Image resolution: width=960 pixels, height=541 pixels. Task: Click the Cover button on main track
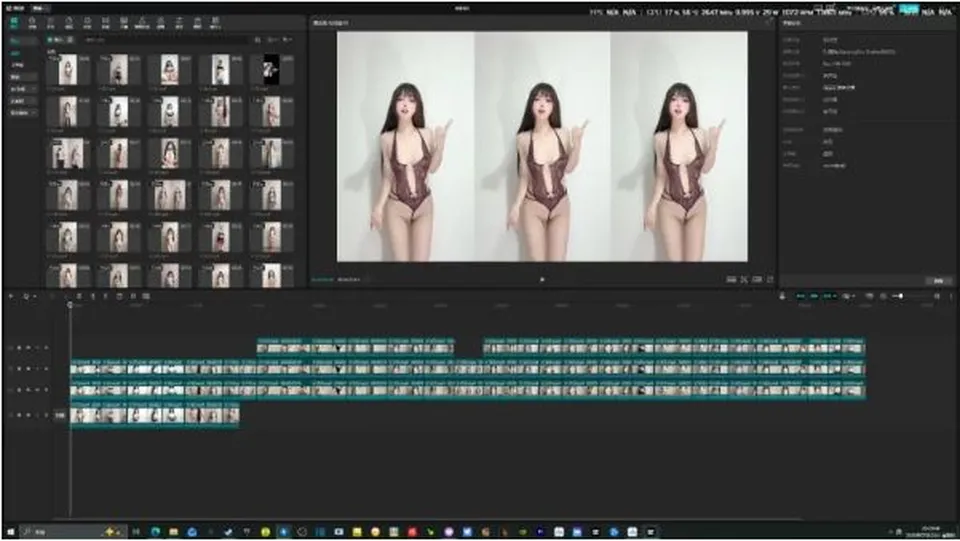[59, 416]
